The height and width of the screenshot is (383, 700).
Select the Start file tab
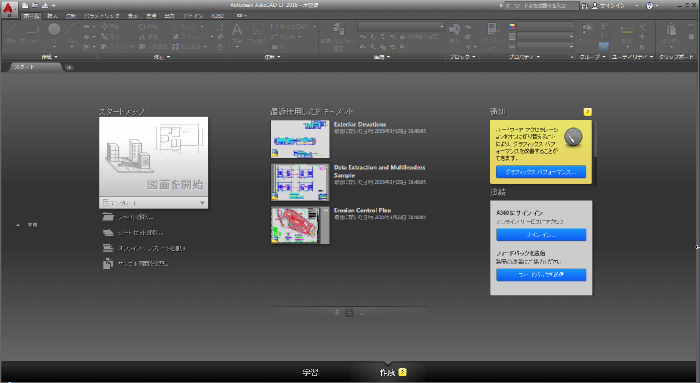click(35, 67)
